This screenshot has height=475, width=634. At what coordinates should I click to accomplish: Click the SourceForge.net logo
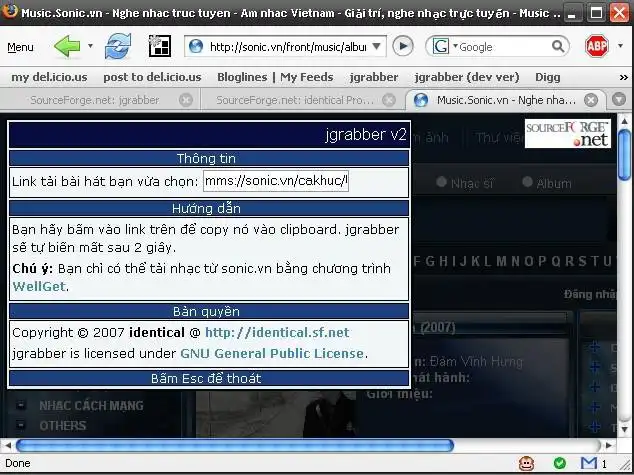[x=568, y=133]
